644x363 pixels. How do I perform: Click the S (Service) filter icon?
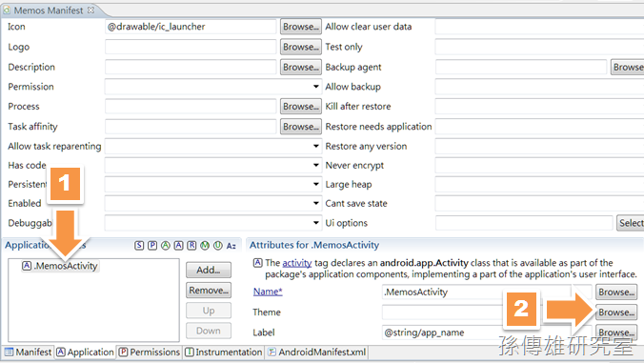click(139, 246)
